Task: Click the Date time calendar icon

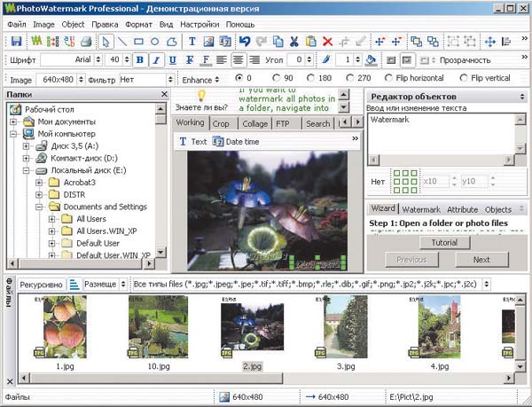Action: pos(218,142)
